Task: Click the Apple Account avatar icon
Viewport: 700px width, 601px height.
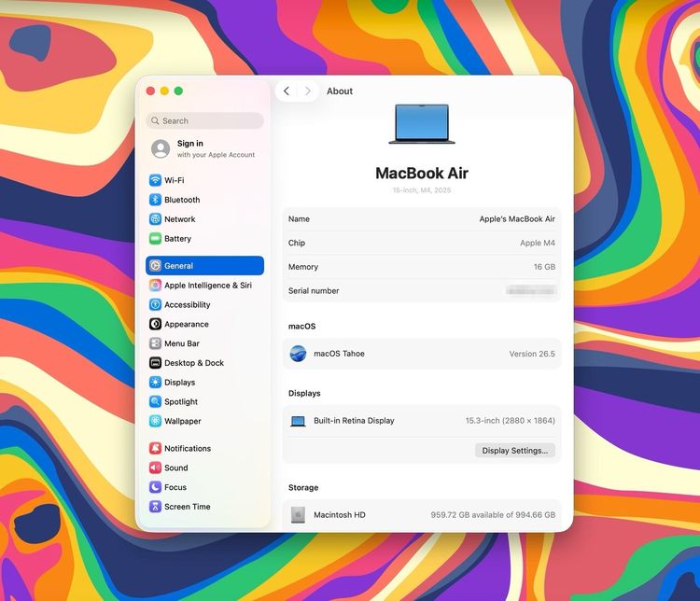Action: click(161, 148)
